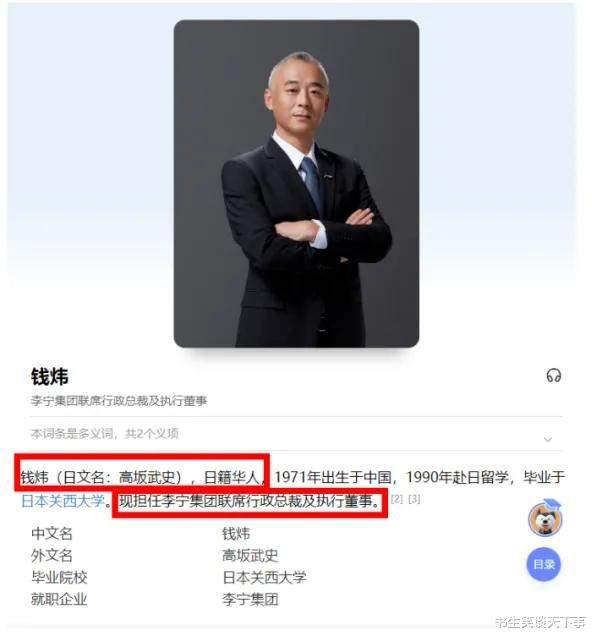Click 钱炜 value beside 中文名
The width and height of the screenshot is (592, 637).
click(236, 533)
